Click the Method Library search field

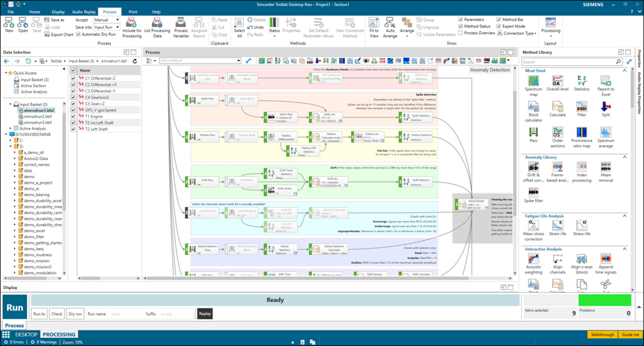click(x=568, y=62)
